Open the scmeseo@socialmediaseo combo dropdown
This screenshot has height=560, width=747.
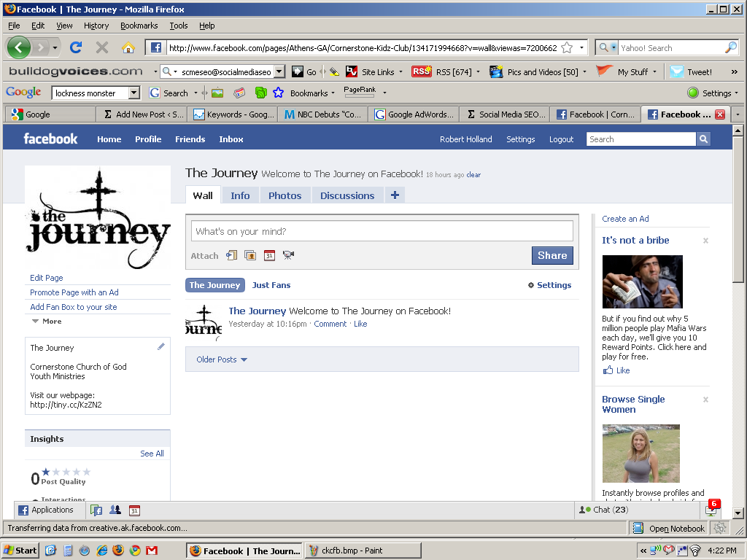pos(279,71)
